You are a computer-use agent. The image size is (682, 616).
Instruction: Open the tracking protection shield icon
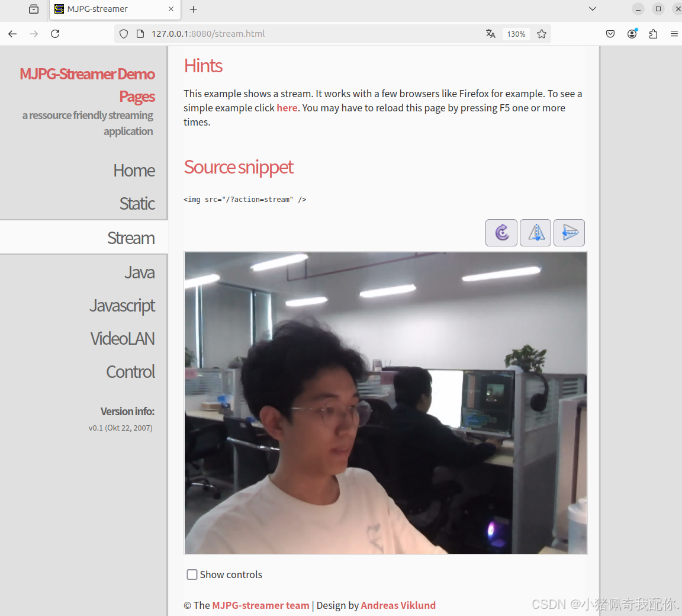124,34
